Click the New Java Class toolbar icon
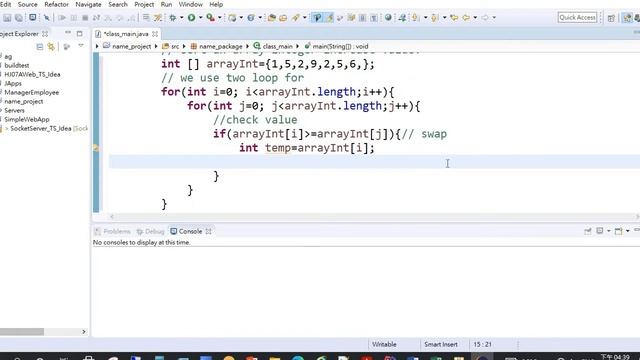Screen dimensions: 640x360 pos(251,18)
